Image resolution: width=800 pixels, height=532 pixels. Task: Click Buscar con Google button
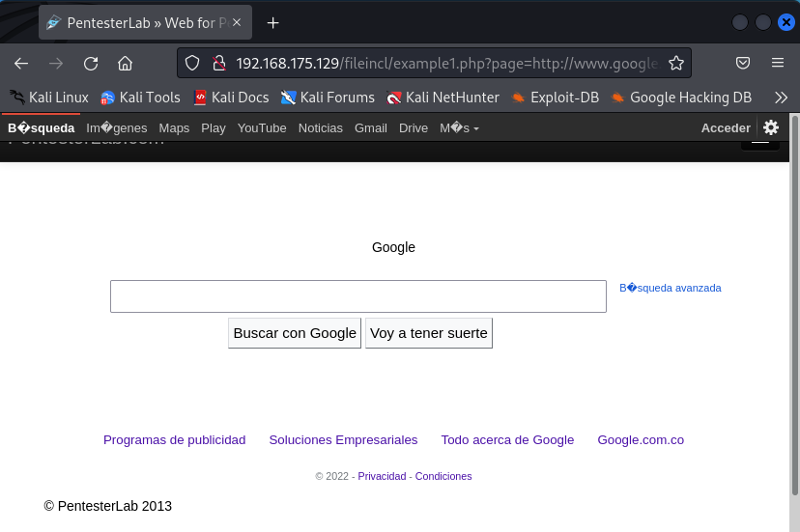pos(295,333)
